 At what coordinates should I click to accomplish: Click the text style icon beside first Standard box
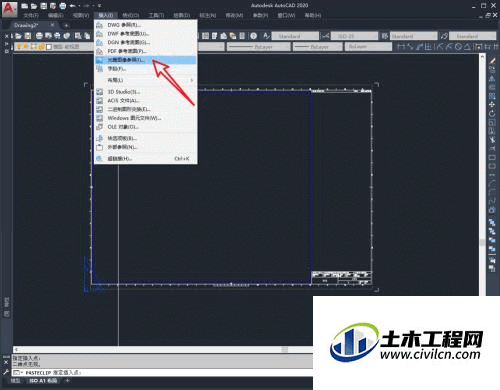point(266,36)
